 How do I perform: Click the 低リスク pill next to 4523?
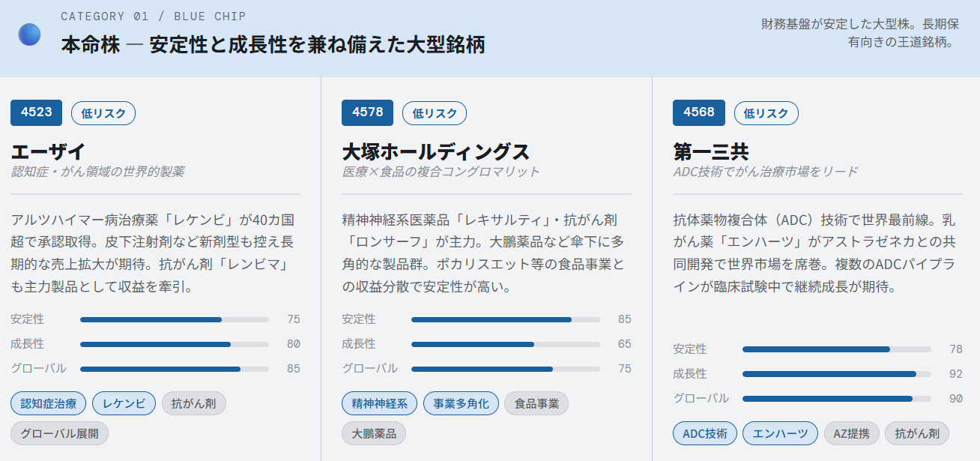pos(103,112)
